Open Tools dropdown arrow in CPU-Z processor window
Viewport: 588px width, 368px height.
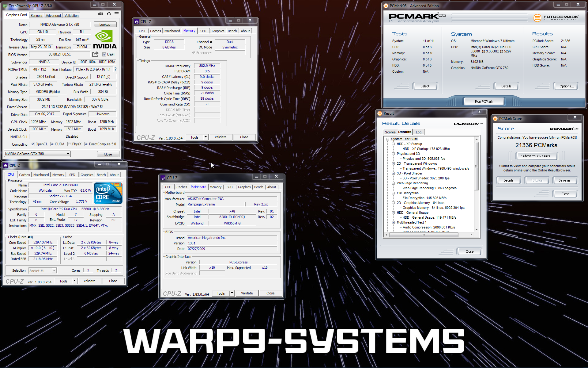pos(74,281)
